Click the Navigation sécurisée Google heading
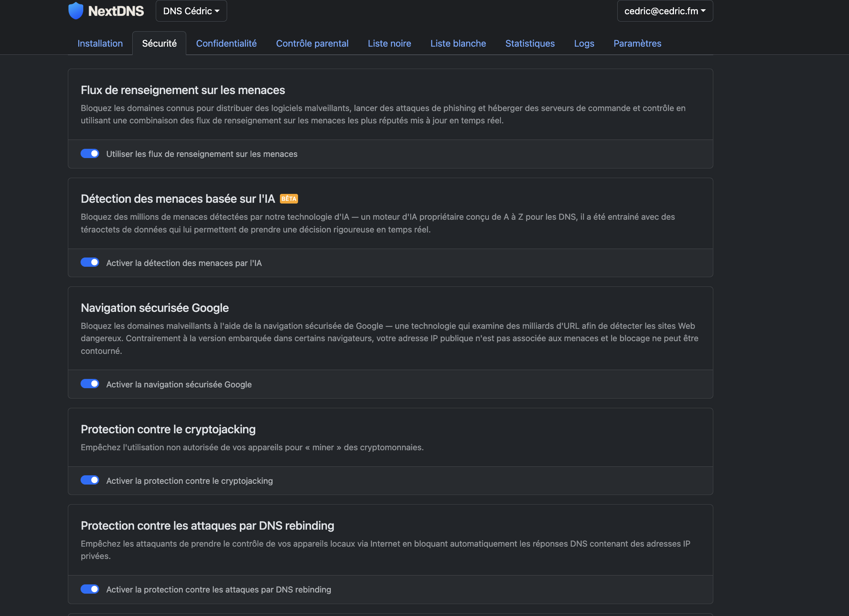Image resolution: width=849 pixels, height=616 pixels. 155,308
